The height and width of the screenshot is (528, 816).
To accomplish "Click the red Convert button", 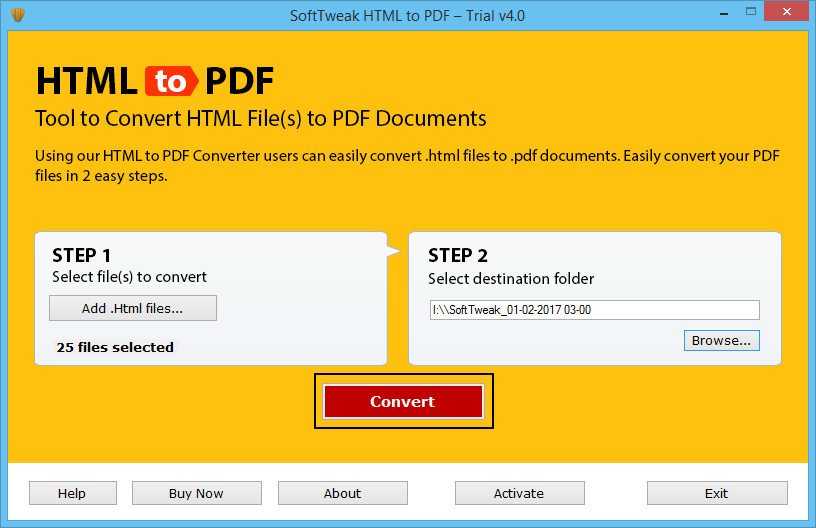I will pyautogui.click(x=403, y=401).
